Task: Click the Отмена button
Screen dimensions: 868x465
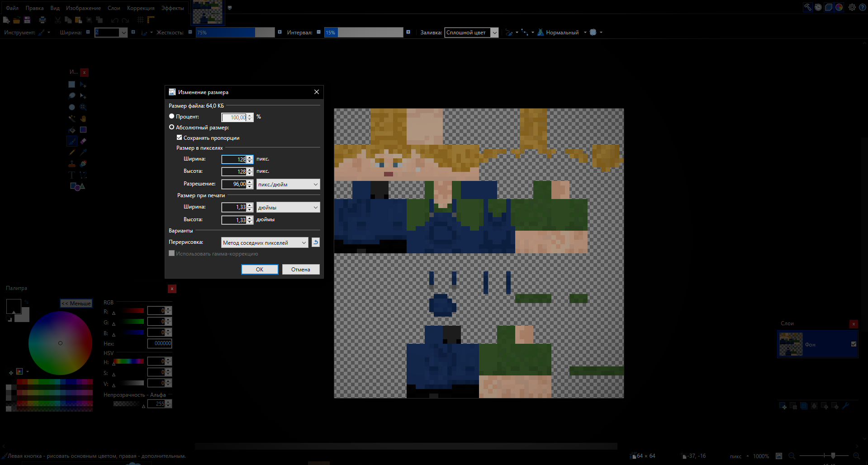Action: point(301,269)
